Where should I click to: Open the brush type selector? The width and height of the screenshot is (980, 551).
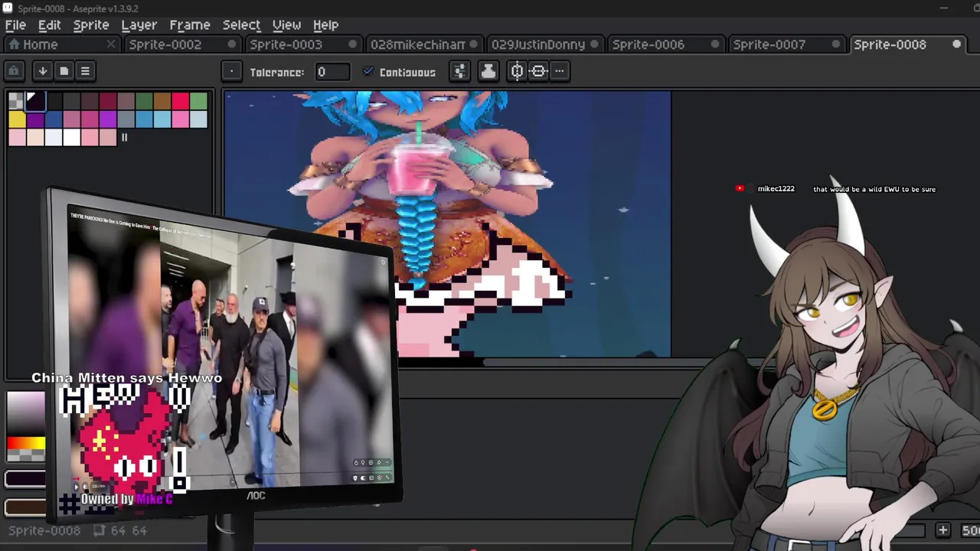tap(231, 72)
